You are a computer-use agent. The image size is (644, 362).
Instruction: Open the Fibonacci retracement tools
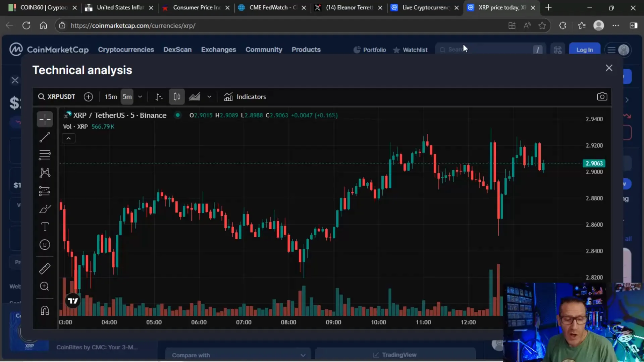click(45, 155)
